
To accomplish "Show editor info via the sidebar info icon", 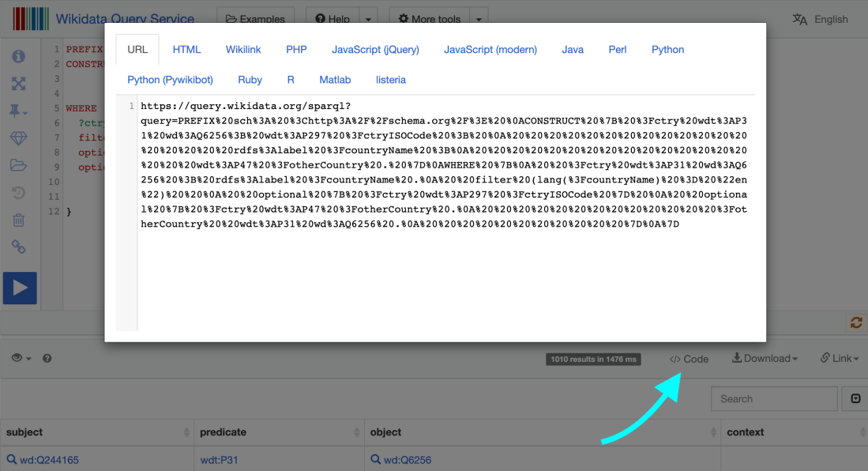I will (x=19, y=55).
